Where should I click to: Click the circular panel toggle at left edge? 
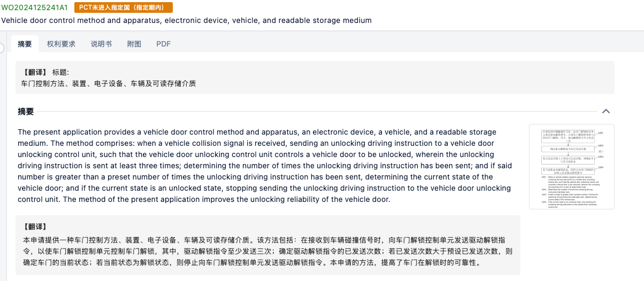pyautogui.click(x=1, y=48)
